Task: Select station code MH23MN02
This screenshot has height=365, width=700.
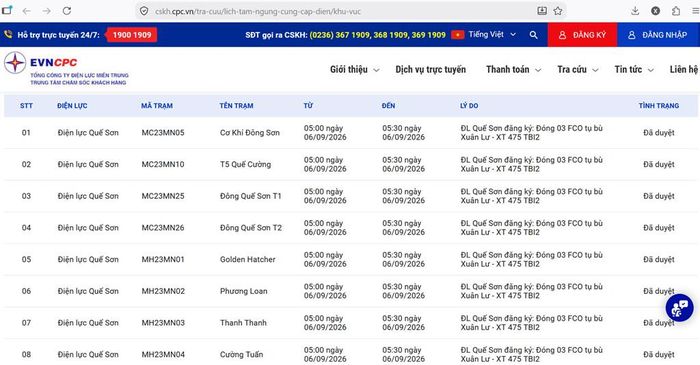Action: click(x=162, y=291)
